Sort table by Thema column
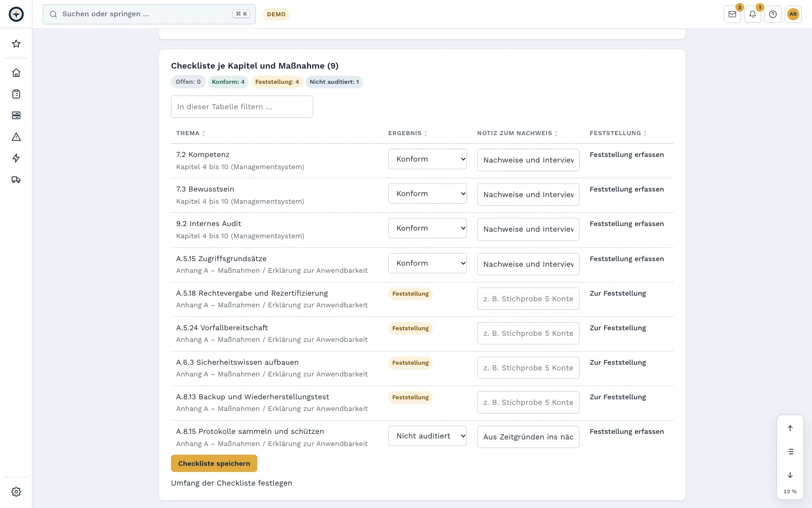This screenshot has width=812, height=508. [x=191, y=133]
